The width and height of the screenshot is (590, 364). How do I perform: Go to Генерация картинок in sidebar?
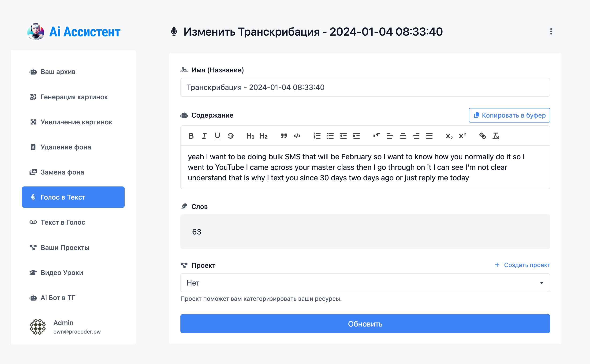(74, 97)
